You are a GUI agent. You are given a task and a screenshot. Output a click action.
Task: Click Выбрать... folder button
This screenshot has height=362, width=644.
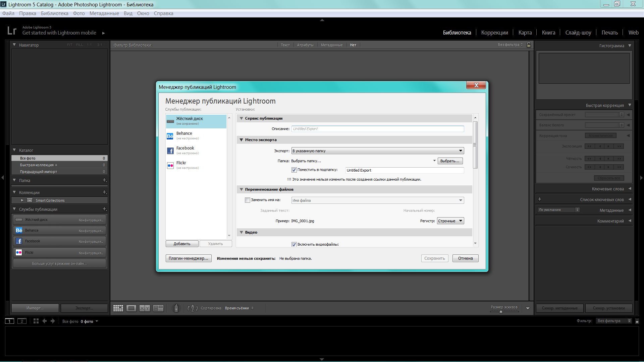pyautogui.click(x=450, y=161)
